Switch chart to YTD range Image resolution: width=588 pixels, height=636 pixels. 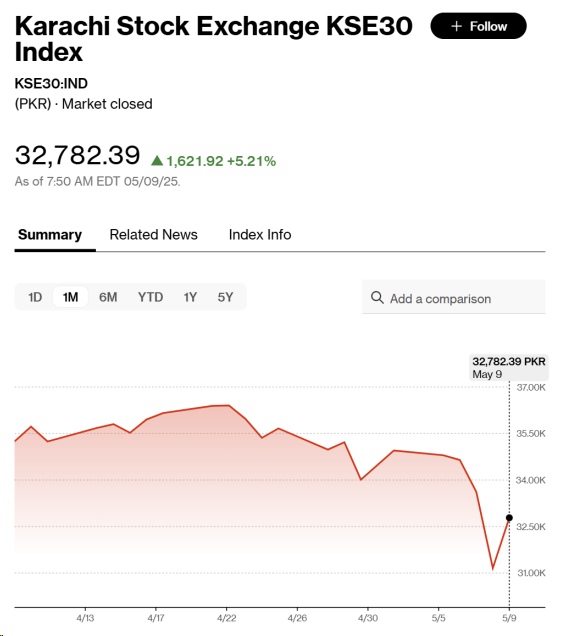150,297
